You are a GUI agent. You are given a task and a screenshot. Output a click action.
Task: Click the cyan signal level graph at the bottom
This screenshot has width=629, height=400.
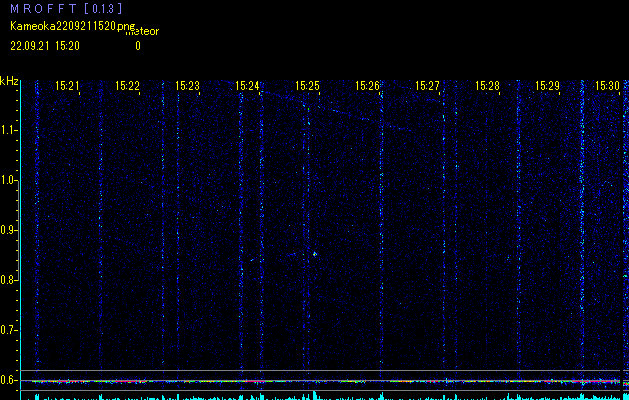coord(326,396)
